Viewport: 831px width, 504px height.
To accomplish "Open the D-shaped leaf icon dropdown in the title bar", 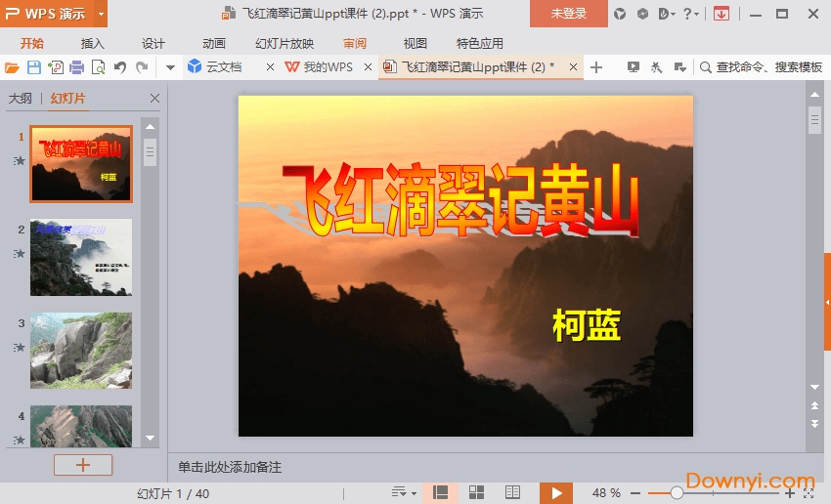I will [x=666, y=14].
